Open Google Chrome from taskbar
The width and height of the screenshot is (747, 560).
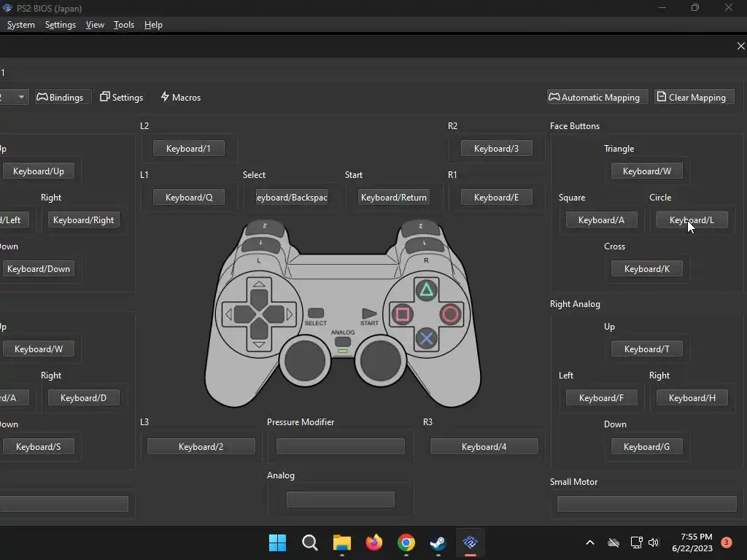(x=406, y=542)
